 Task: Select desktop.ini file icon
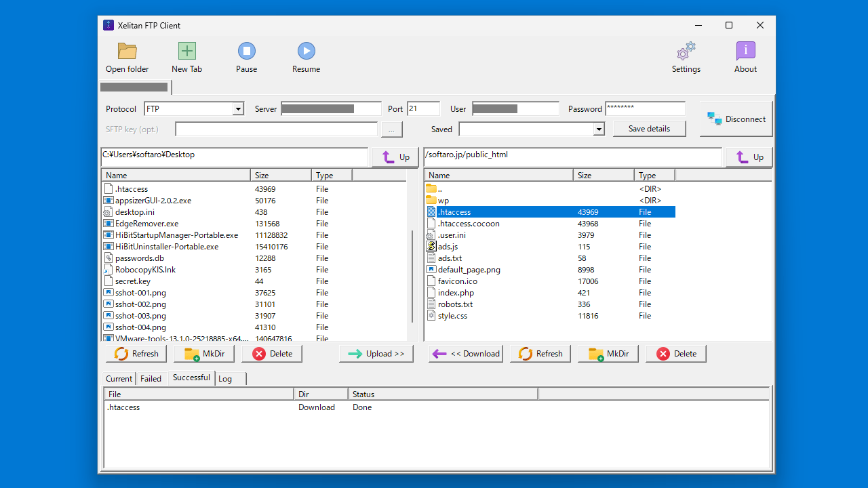pyautogui.click(x=108, y=212)
